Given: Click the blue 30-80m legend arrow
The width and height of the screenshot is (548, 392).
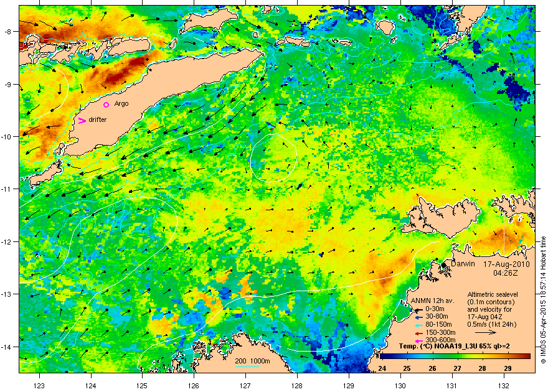Looking at the screenshot, I should (418, 318).
